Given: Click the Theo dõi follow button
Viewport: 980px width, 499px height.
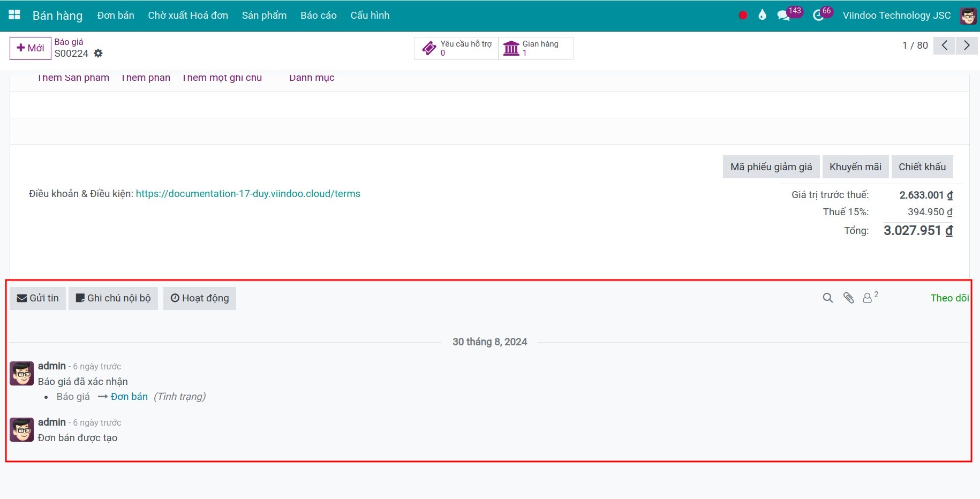Looking at the screenshot, I should tap(949, 298).
